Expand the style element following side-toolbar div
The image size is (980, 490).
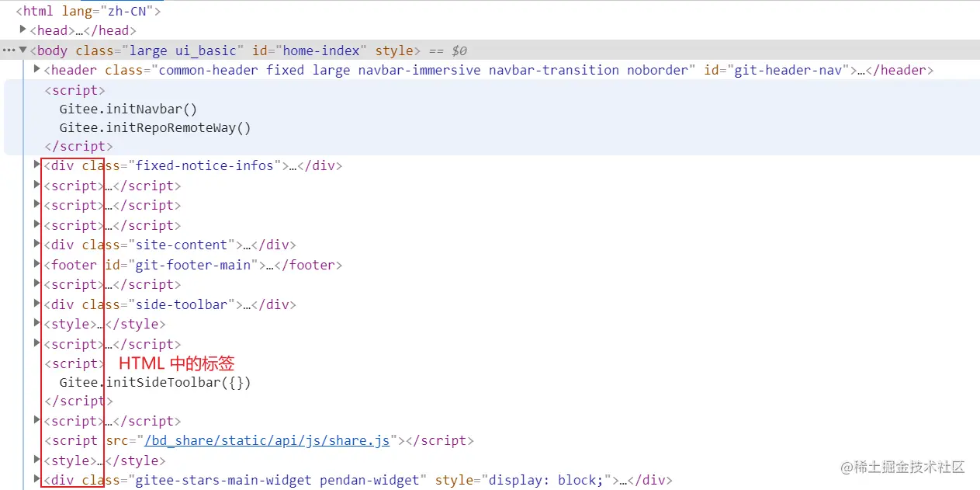pos(36,323)
